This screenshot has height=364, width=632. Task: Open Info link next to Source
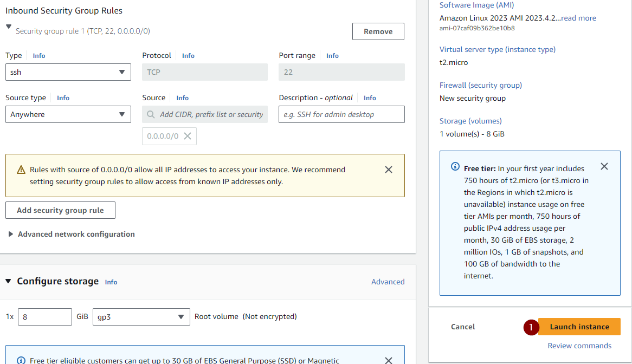pyautogui.click(x=182, y=98)
